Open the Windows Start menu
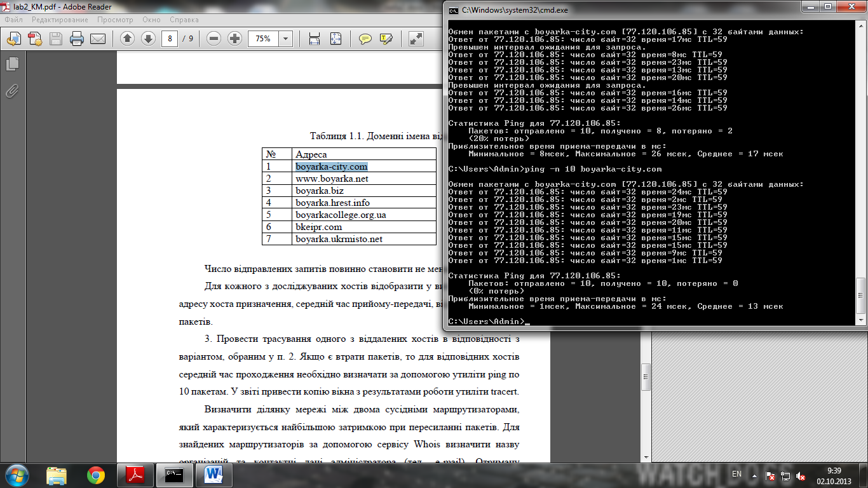Image resolution: width=868 pixels, height=488 pixels. pyautogui.click(x=17, y=474)
